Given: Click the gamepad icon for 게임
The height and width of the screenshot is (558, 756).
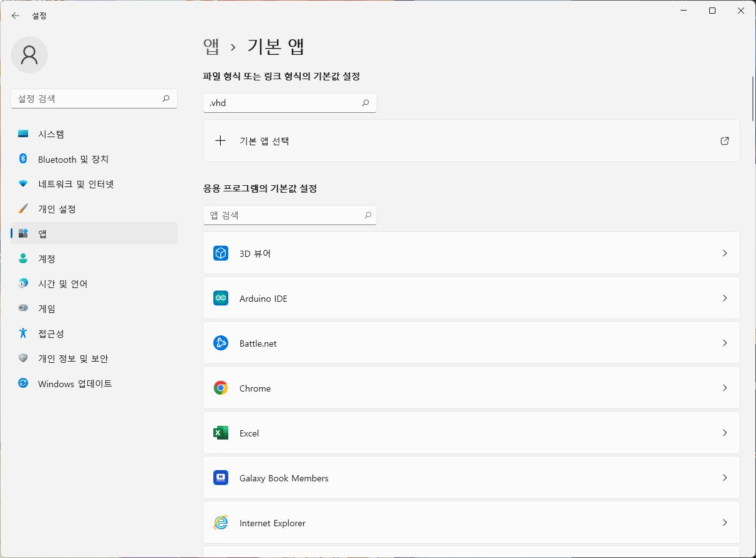Looking at the screenshot, I should tap(23, 309).
